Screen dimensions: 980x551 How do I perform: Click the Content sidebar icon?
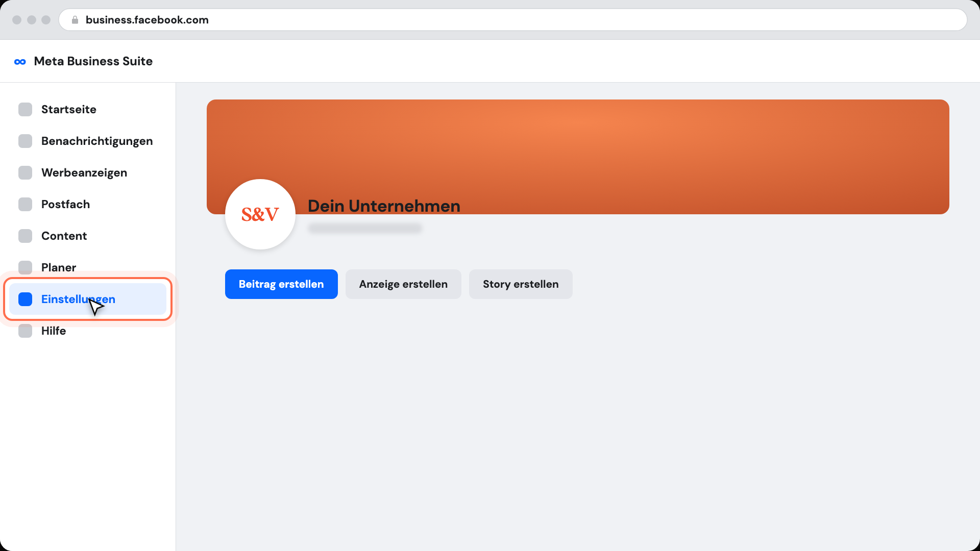point(25,236)
